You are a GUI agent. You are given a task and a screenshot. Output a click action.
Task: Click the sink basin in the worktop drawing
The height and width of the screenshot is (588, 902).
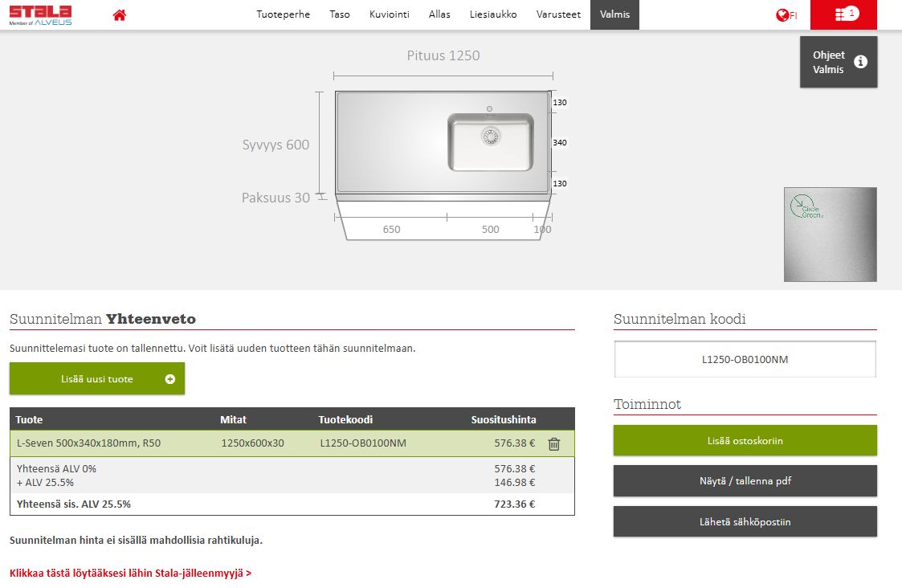tap(491, 142)
